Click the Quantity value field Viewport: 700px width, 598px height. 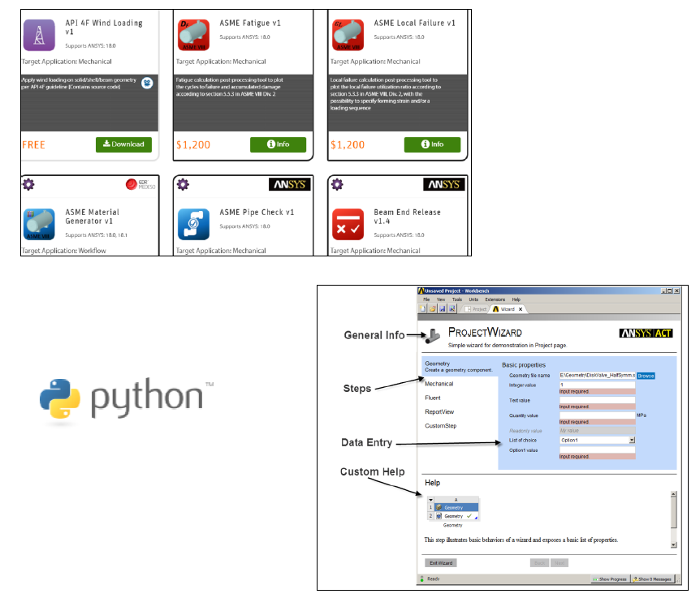598,415
